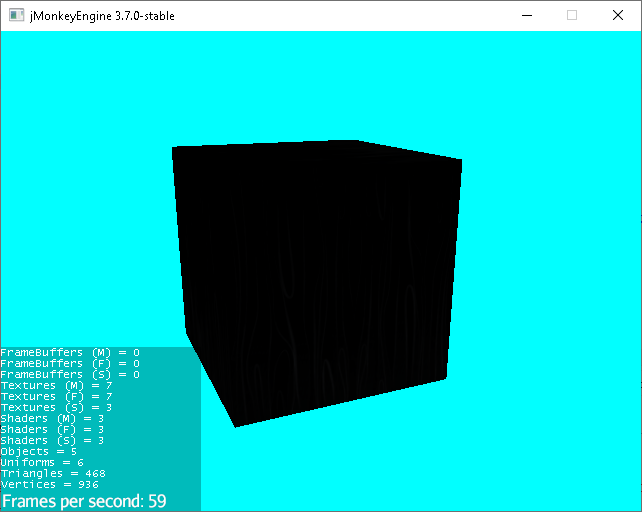Click the jMonkeyEngine window icon

click(16, 16)
